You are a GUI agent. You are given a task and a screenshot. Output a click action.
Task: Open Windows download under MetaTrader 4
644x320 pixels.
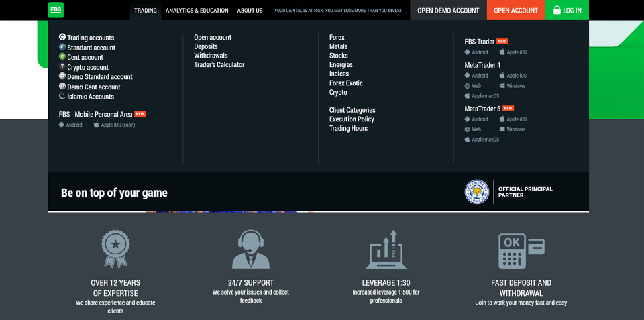coord(513,86)
